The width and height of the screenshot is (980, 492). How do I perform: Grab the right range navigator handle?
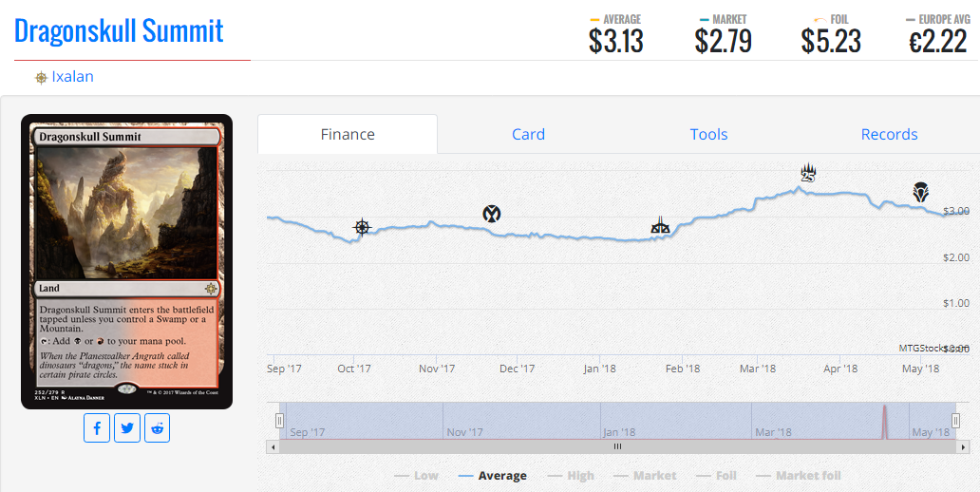955,421
